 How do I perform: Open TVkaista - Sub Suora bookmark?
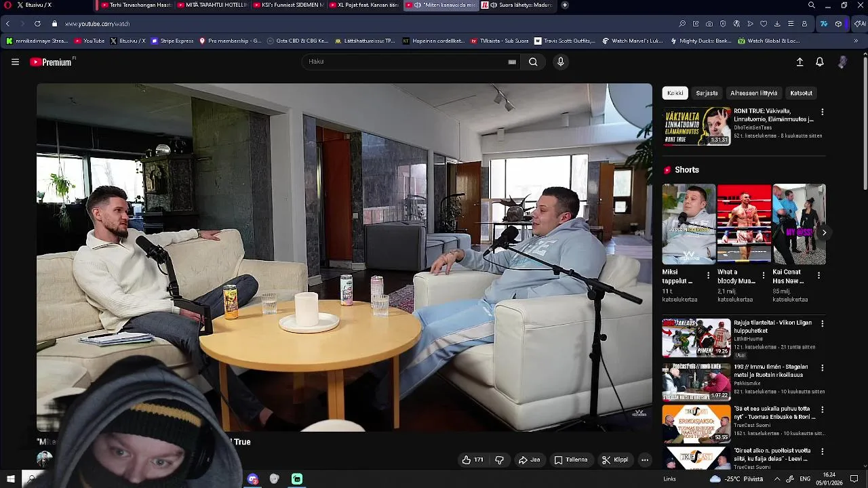click(499, 41)
